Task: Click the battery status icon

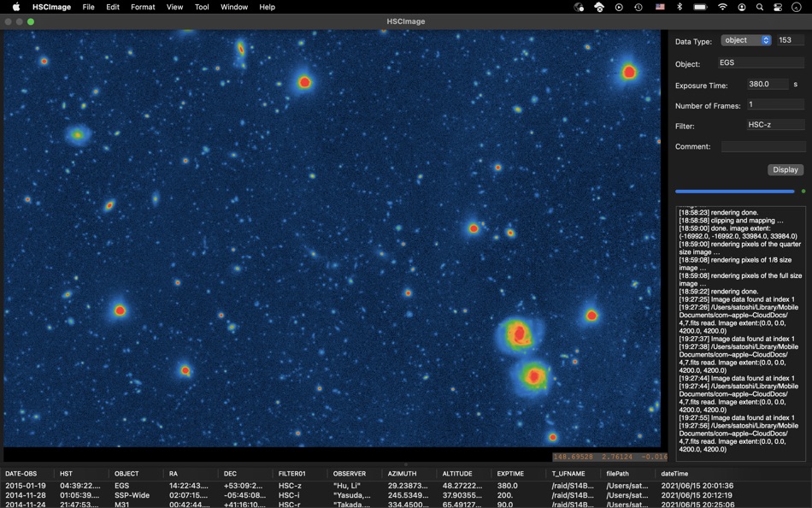Action: (x=701, y=7)
